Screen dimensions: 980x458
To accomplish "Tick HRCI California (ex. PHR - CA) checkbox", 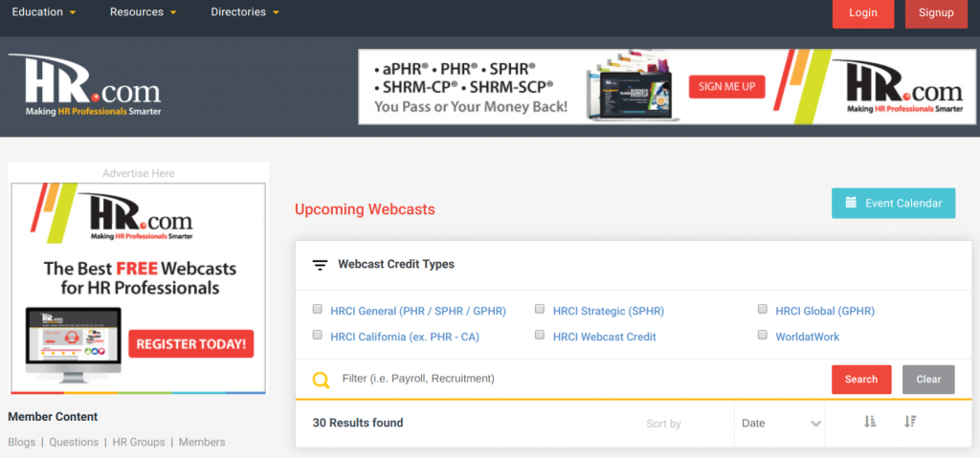I will click(318, 335).
